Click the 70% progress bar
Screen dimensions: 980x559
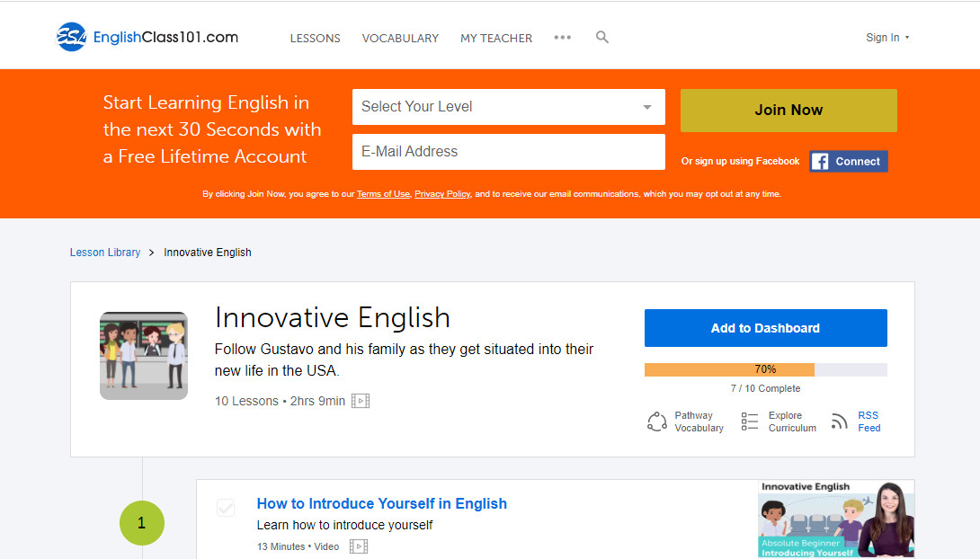(766, 369)
